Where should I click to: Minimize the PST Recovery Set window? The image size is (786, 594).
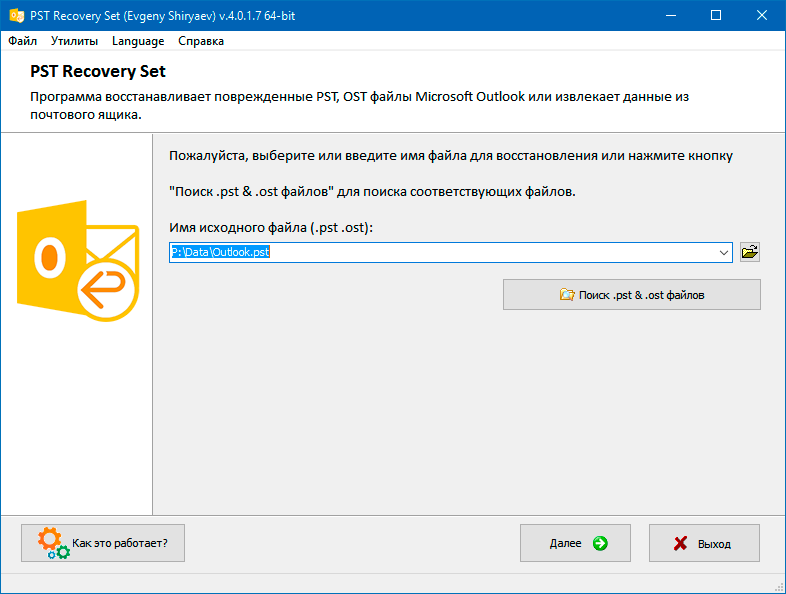(671, 16)
